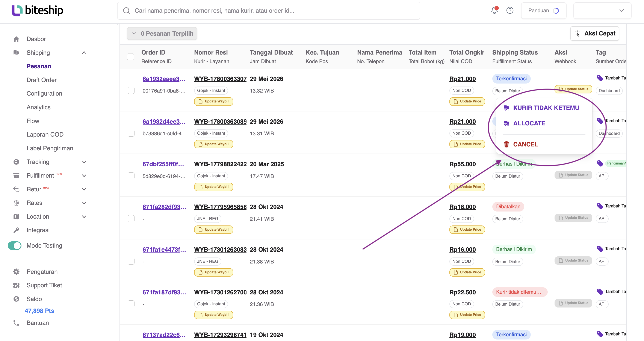Open the 0 Pesanan Terpilih dropdown
The height and width of the screenshot is (341, 644).
point(162,33)
